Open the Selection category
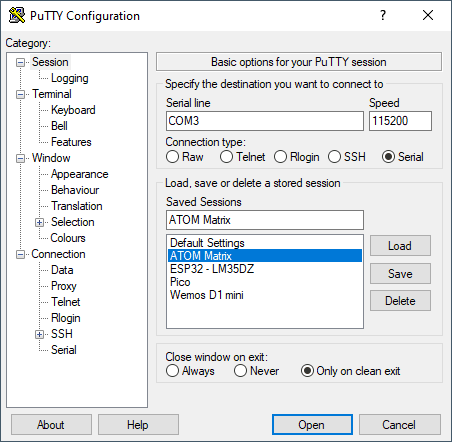 coord(73,222)
